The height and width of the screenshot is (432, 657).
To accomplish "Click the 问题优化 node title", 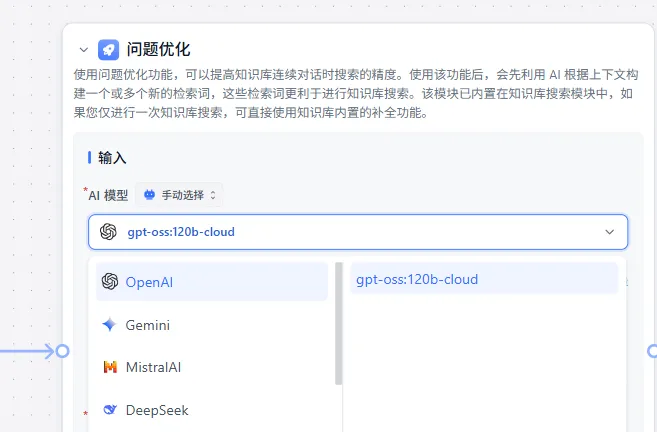I will click(x=158, y=49).
